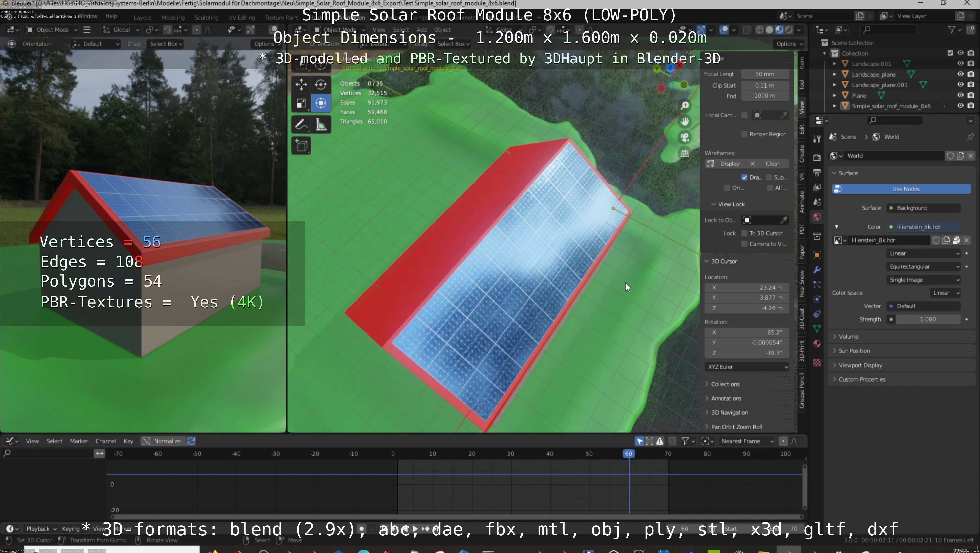Hide the Plane object with its eye icon
Viewport: 980px width, 553px height.
pyautogui.click(x=961, y=95)
